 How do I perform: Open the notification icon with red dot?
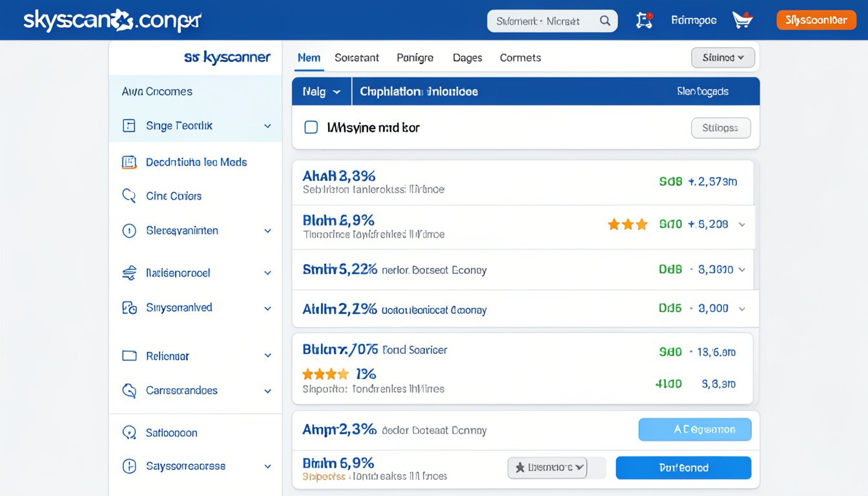644,21
